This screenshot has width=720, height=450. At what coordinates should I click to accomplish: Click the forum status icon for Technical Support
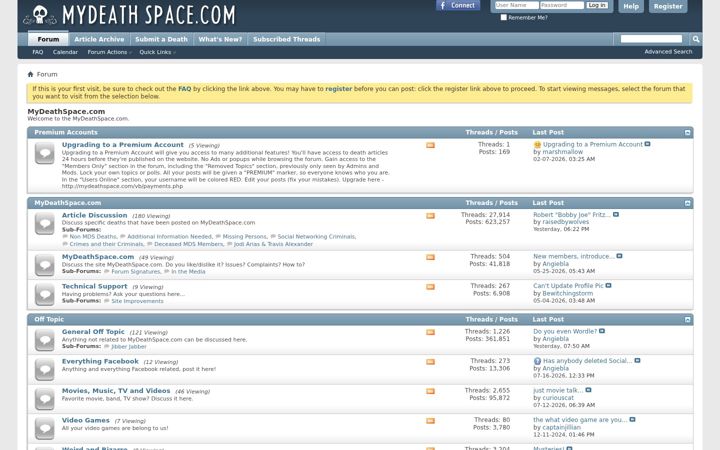45,294
